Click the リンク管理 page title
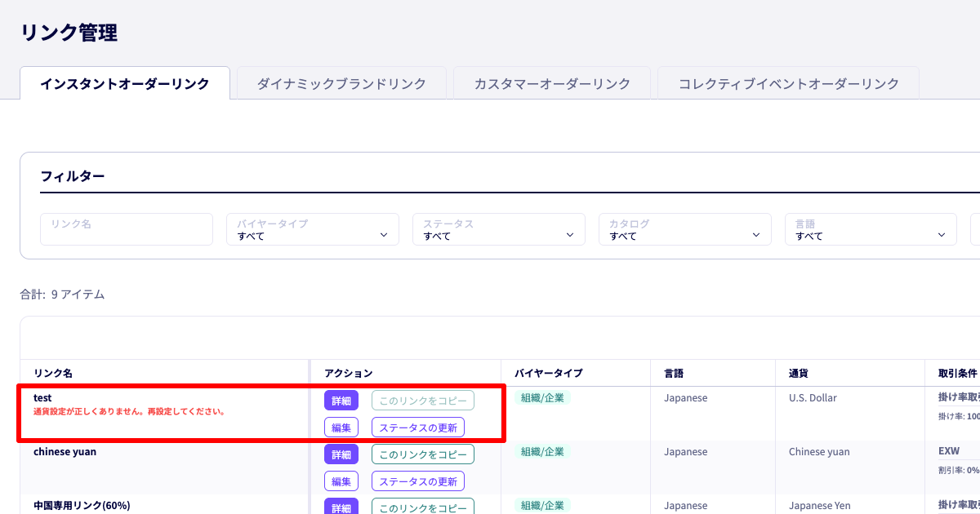Image resolution: width=980 pixels, height=514 pixels. pos(69,33)
